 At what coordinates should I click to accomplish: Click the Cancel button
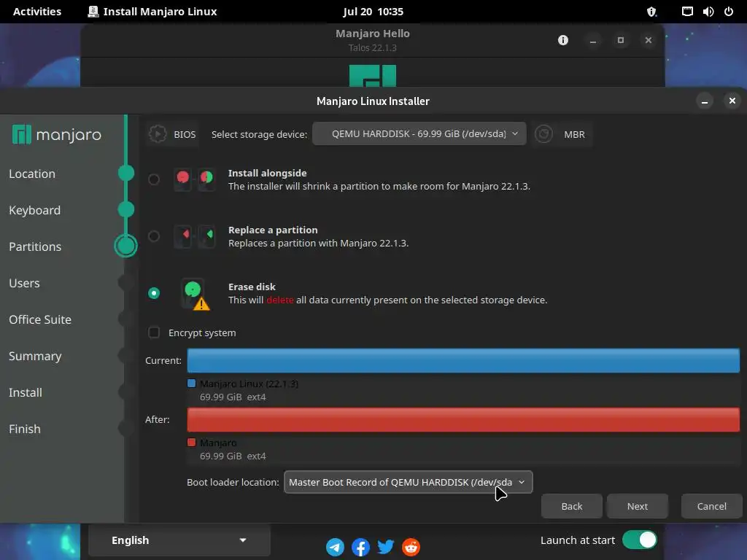click(x=712, y=506)
